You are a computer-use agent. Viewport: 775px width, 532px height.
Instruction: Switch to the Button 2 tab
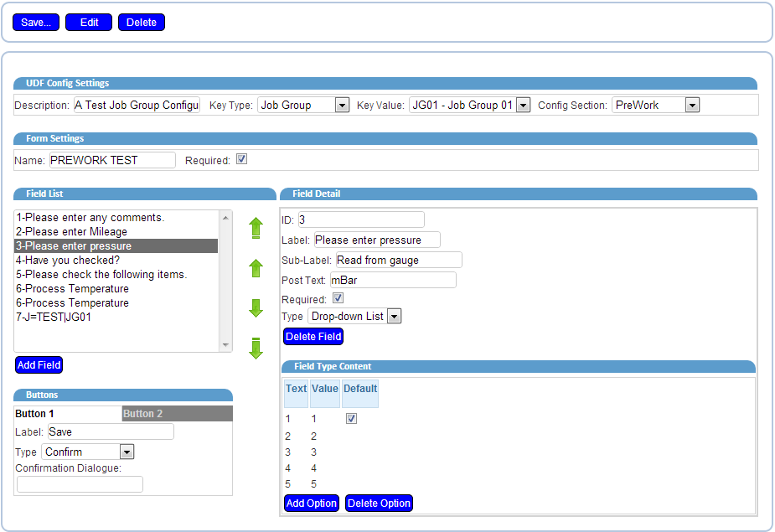(x=178, y=414)
